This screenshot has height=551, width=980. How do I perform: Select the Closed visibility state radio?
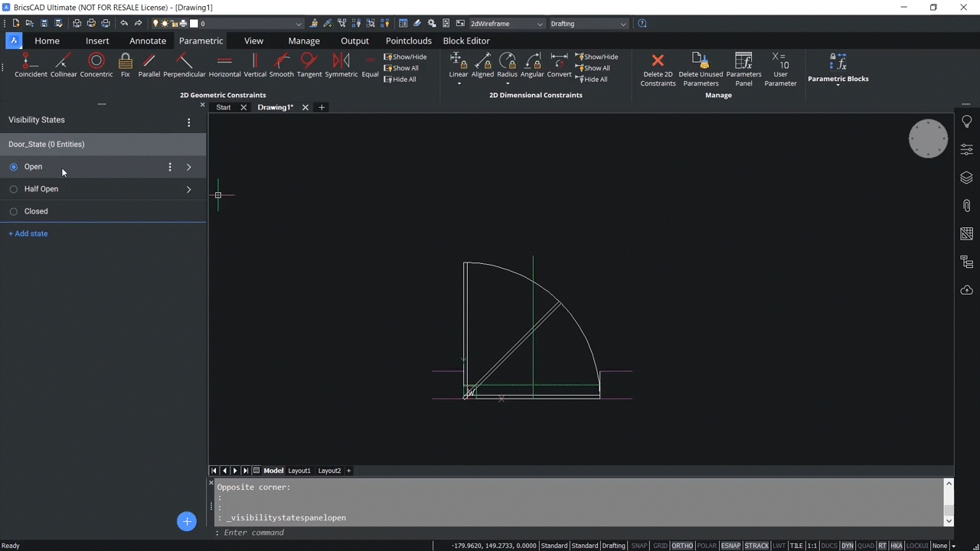click(x=14, y=211)
